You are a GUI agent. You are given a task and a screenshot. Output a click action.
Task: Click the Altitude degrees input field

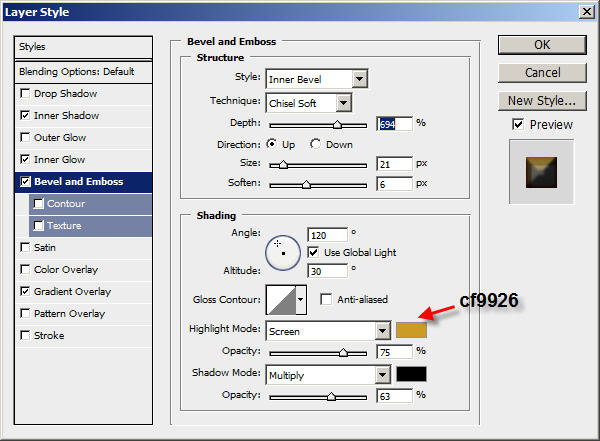point(327,271)
